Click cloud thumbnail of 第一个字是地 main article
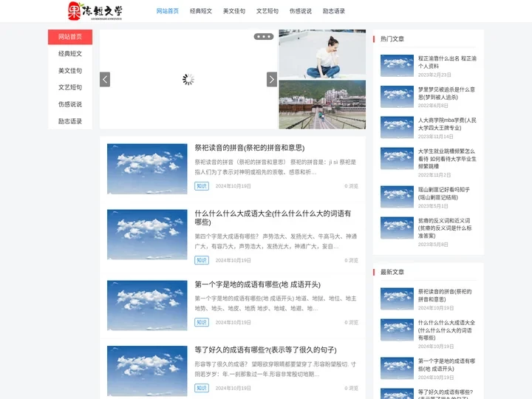The width and height of the screenshot is (532, 399). (x=147, y=305)
